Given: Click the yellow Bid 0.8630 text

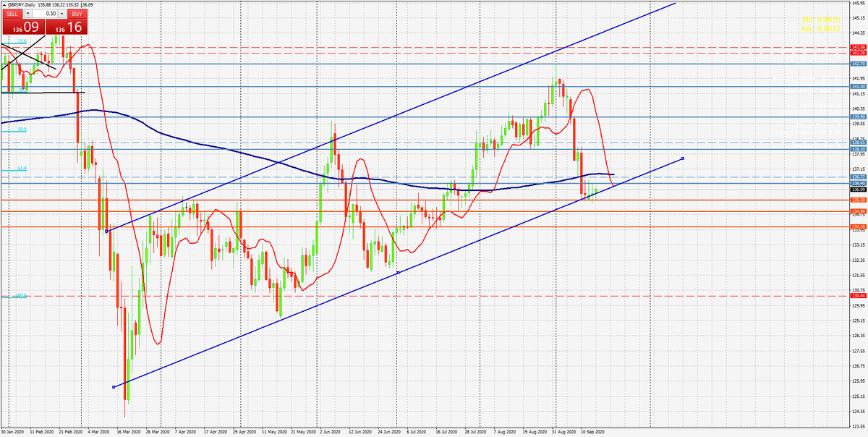Looking at the screenshot, I should (x=822, y=20).
